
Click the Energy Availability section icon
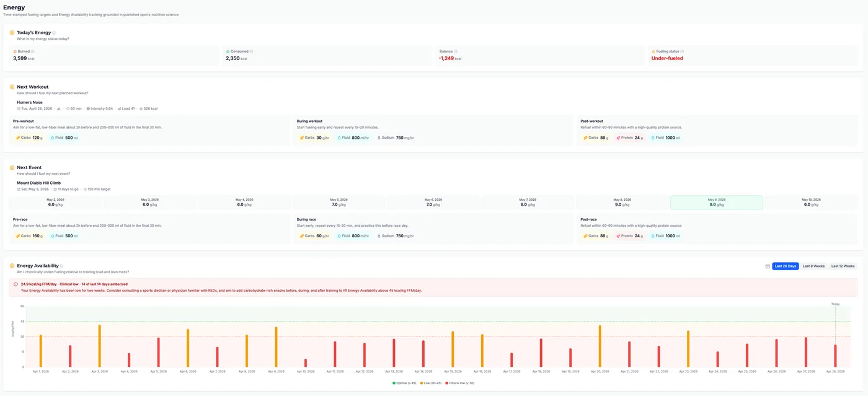pyautogui.click(x=12, y=266)
